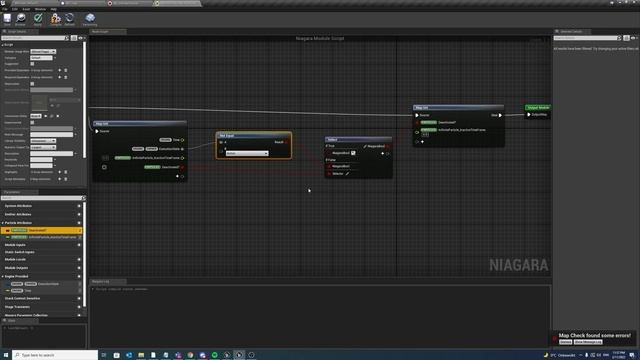Screen dimensions: 640x360
Task: Add a pin on the Map Set node
Action: pos(422,142)
